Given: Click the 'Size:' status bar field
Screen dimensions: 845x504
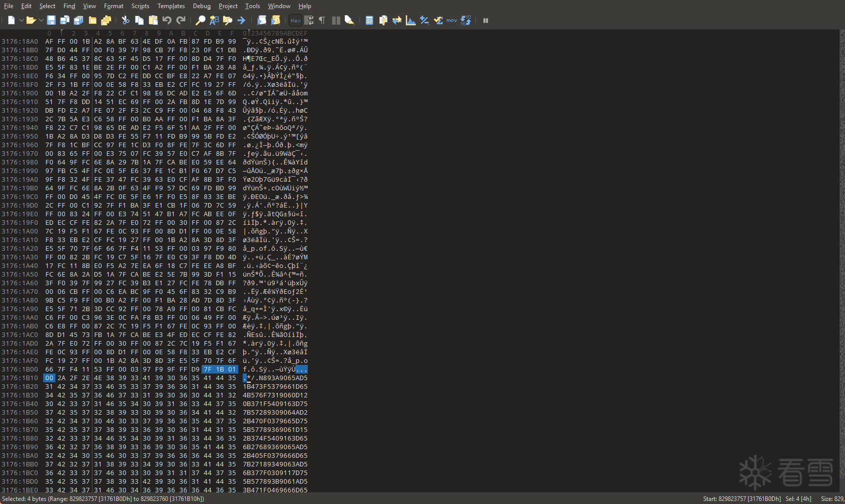Looking at the screenshot, I should coord(833,499).
